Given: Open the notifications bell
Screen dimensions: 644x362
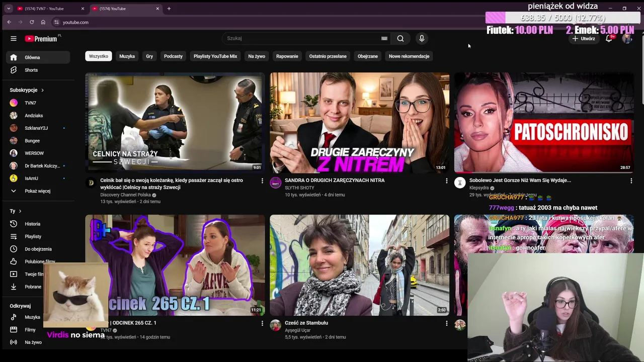Looking at the screenshot, I should 609,38.
